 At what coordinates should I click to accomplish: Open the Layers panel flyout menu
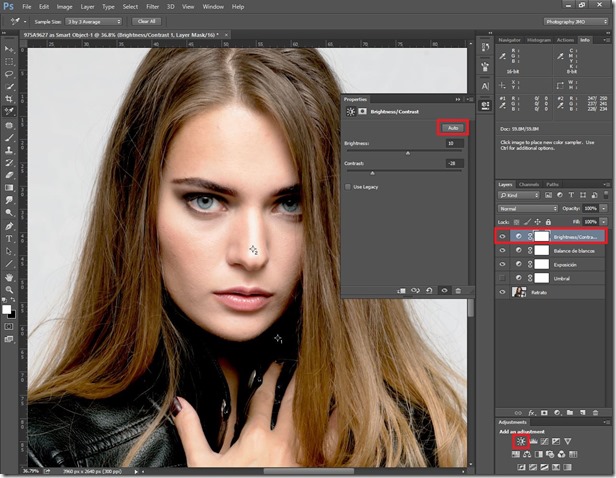[605, 184]
